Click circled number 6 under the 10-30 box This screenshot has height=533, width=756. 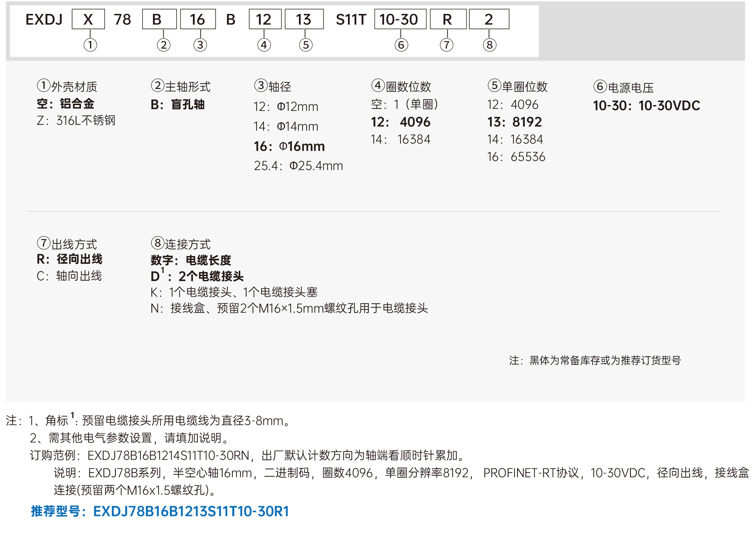[x=401, y=45]
